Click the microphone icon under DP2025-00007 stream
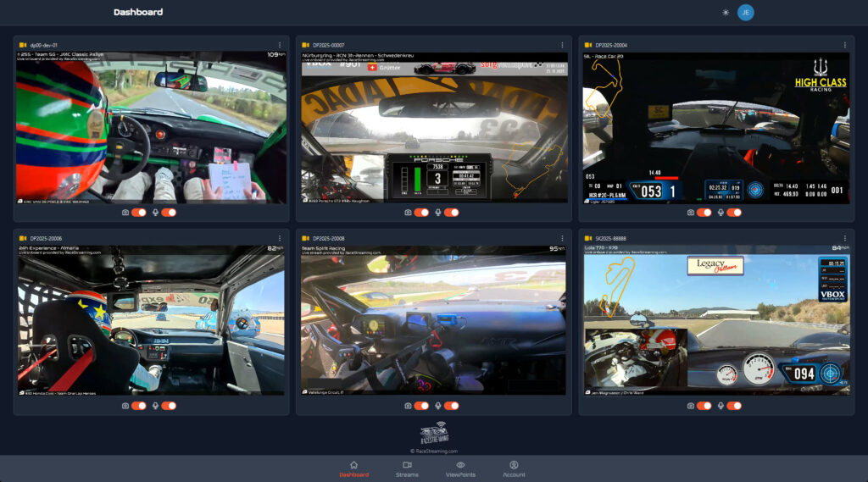Screen dimensions: 868x482 pyautogui.click(x=437, y=213)
